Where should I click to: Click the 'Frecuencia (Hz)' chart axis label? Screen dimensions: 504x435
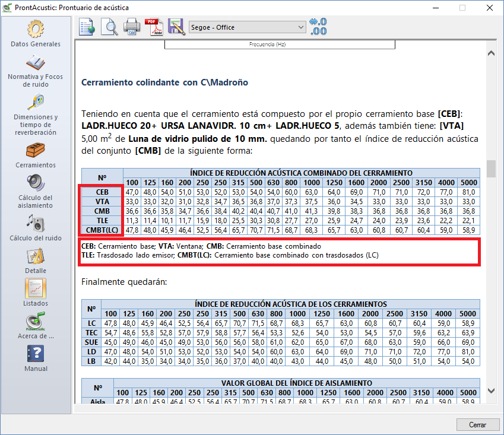coord(267,45)
